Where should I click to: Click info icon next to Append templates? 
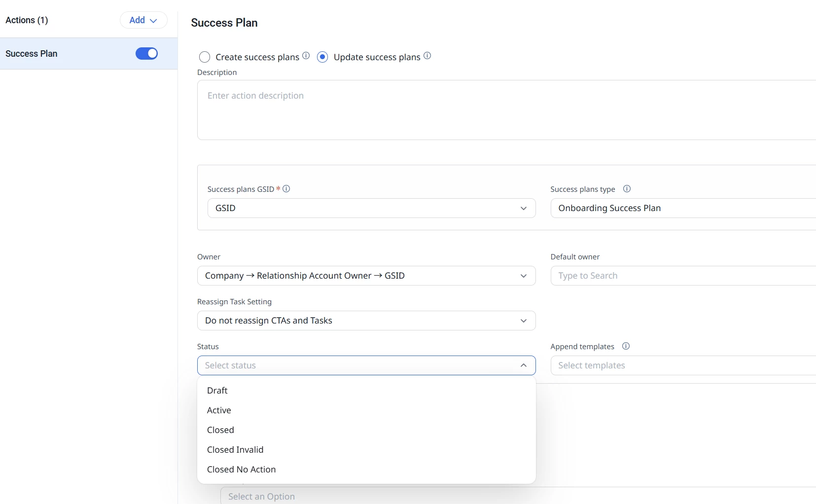click(626, 346)
